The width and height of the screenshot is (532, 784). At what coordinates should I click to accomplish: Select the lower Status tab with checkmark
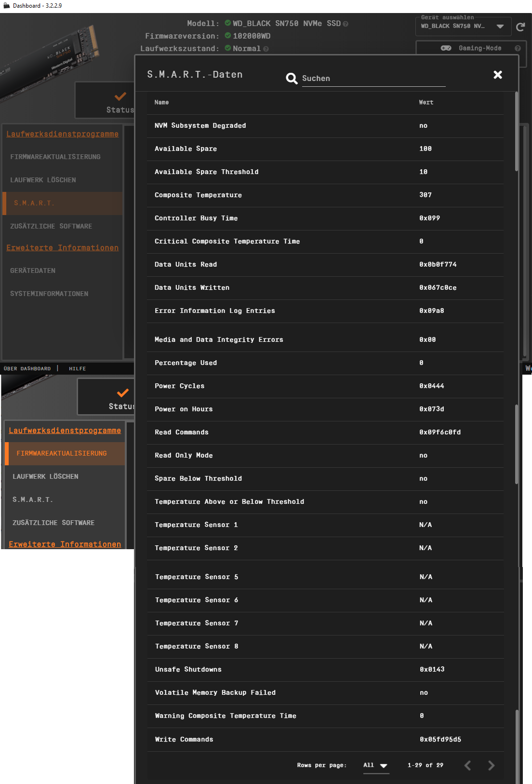tap(106, 397)
